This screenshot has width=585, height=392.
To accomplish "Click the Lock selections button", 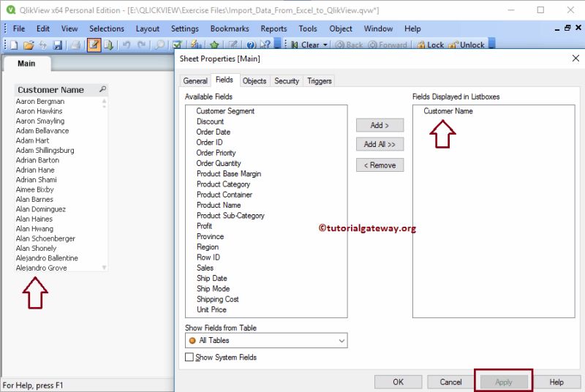I will (x=431, y=45).
